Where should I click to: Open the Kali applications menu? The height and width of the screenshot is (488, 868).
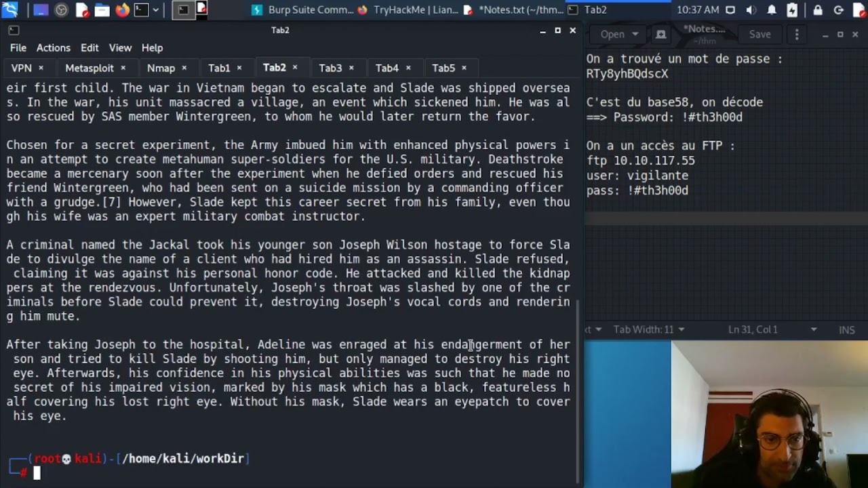click(x=9, y=9)
